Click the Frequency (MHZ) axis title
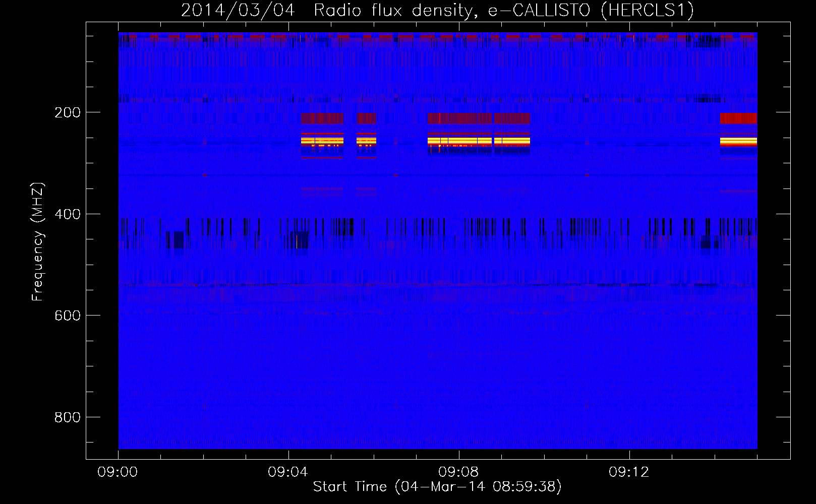Image resolution: width=816 pixels, height=504 pixels. (x=38, y=241)
